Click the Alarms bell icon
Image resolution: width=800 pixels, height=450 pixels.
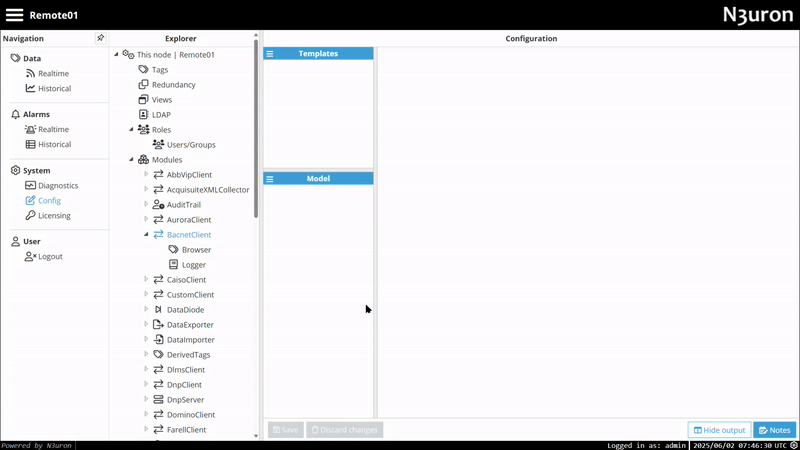point(15,114)
